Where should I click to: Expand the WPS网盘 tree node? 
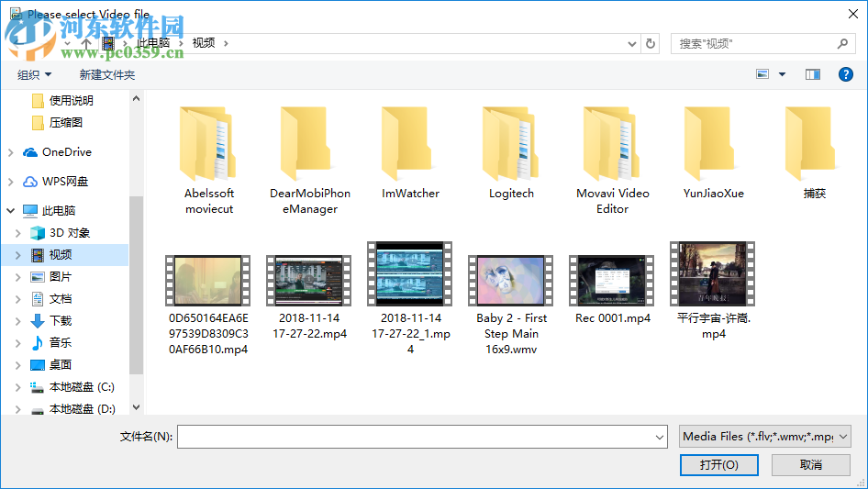10,182
